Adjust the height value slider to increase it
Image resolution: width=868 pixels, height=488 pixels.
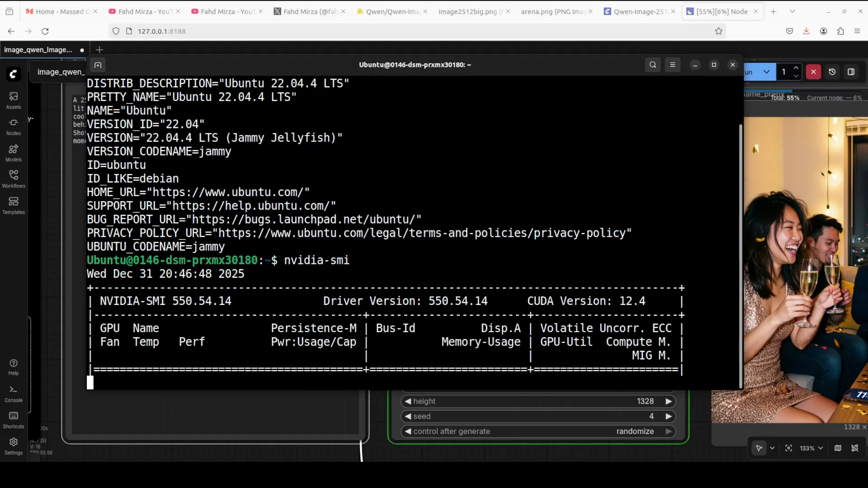(668, 401)
